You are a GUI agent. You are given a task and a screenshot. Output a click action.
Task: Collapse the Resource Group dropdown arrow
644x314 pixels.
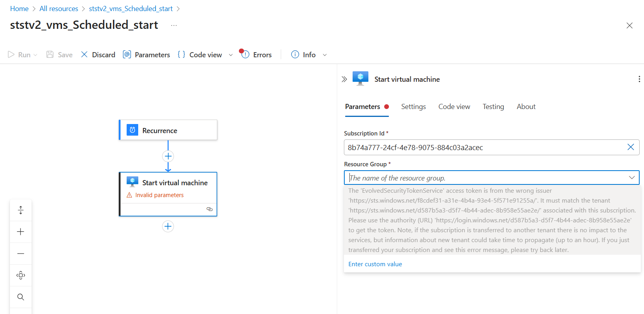[632, 178]
